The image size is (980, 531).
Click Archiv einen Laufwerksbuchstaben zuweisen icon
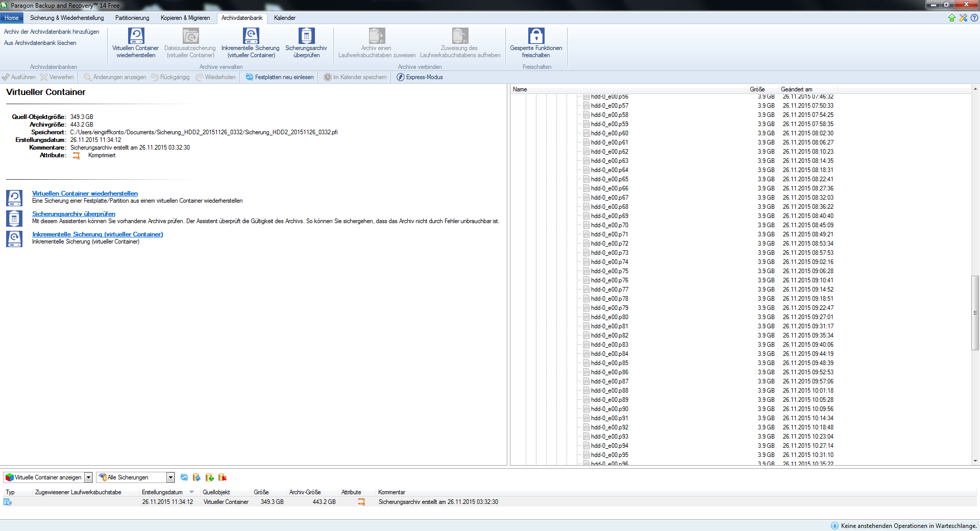coord(377,36)
